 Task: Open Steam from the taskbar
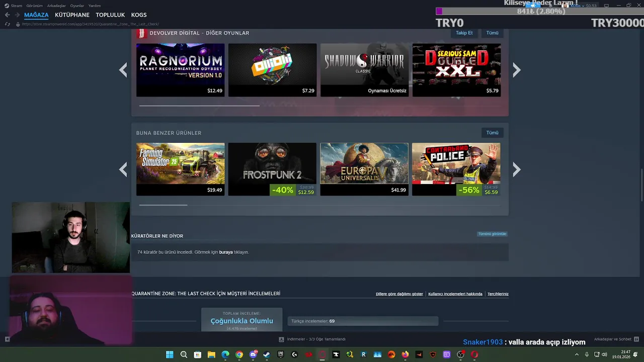click(x=267, y=354)
